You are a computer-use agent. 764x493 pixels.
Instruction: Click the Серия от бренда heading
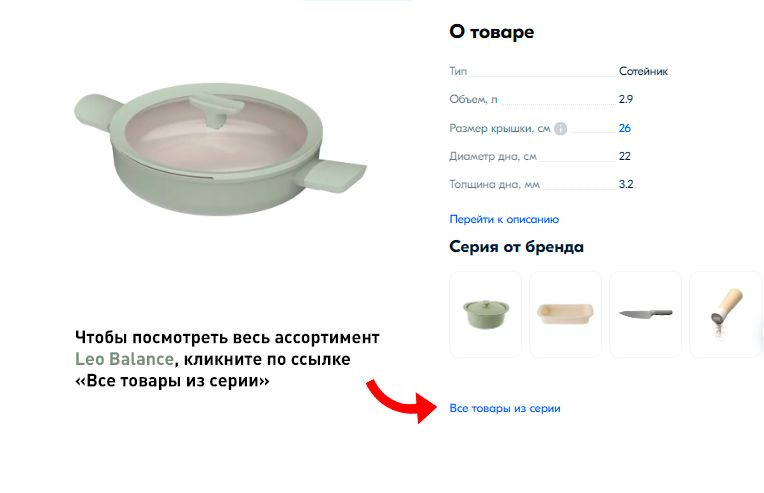(x=516, y=246)
